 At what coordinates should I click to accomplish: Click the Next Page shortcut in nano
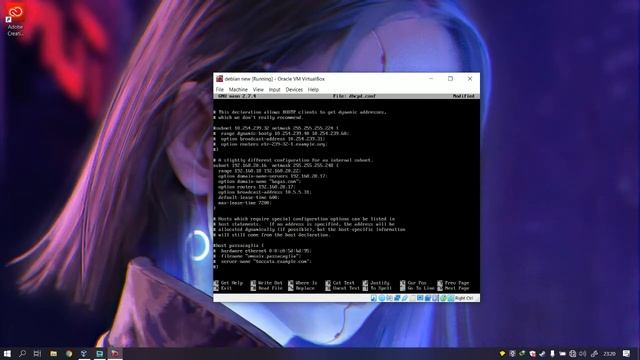pyautogui.click(x=453, y=288)
